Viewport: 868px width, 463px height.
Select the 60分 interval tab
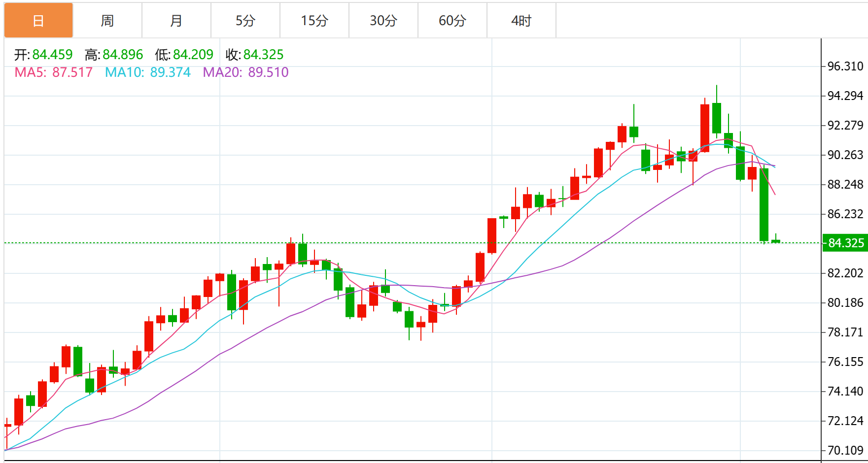click(452, 21)
